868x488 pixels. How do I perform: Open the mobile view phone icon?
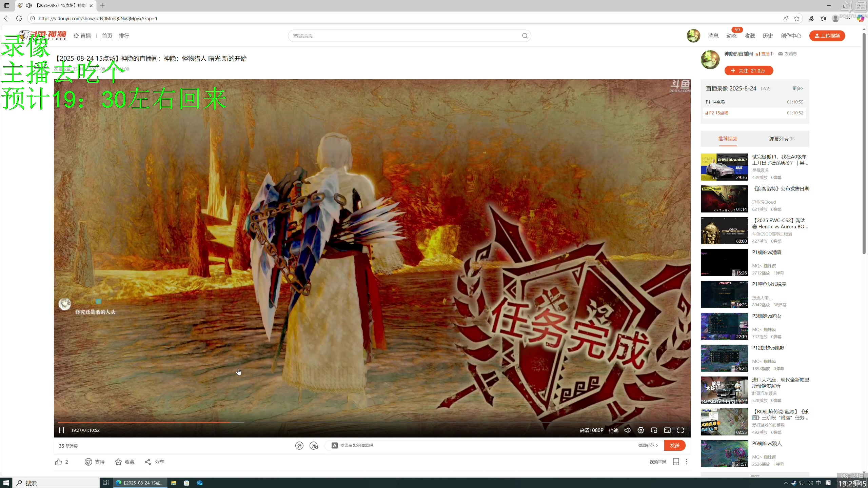[x=676, y=462]
